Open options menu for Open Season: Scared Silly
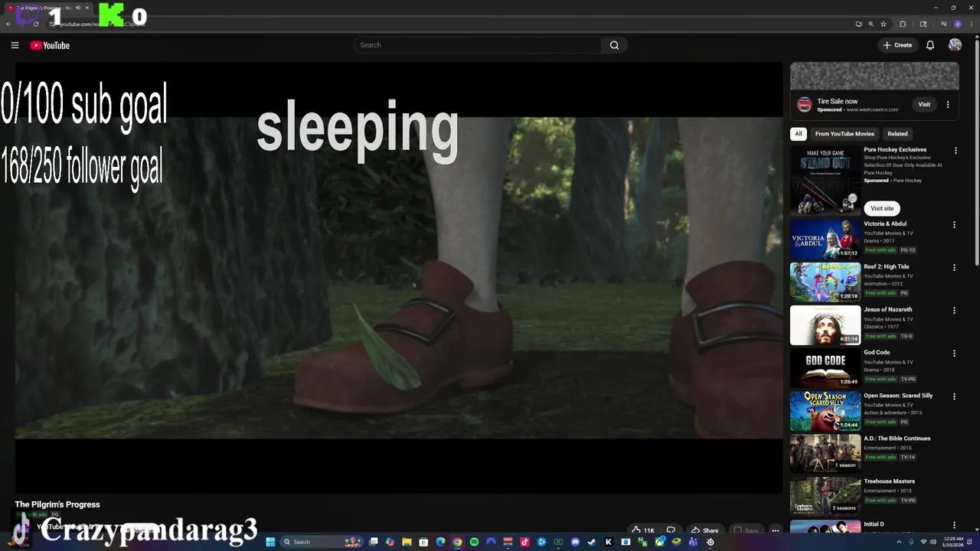This screenshot has width=980, height=551. pos(954,396)
